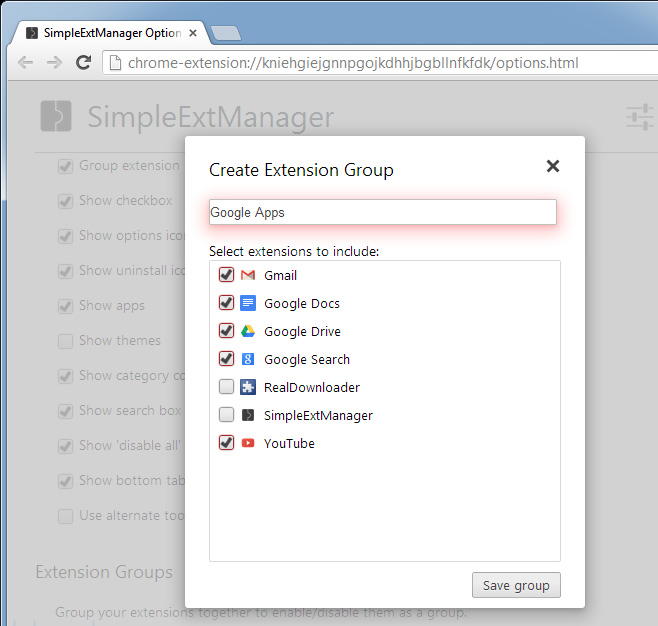Uncheck the Google Search checkbox
The width and height of the screenshot is (658, 626).
pyautogui.click(x=226, y=358)
